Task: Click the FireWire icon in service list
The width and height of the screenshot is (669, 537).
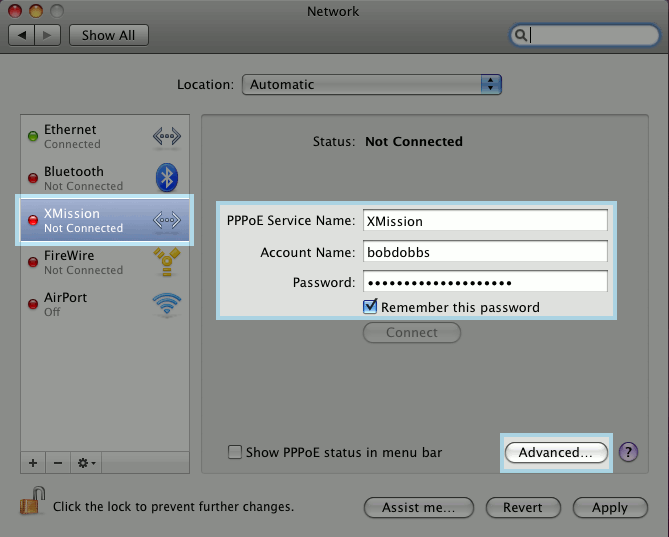Action: point(166,262)
